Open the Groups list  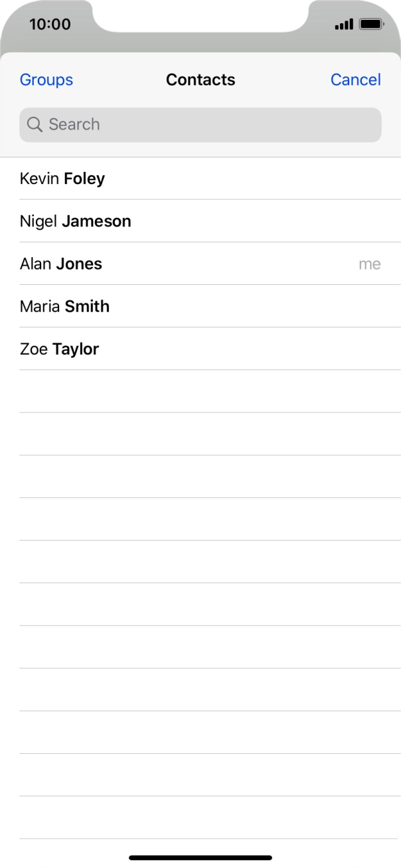click(x=46, y=80)
